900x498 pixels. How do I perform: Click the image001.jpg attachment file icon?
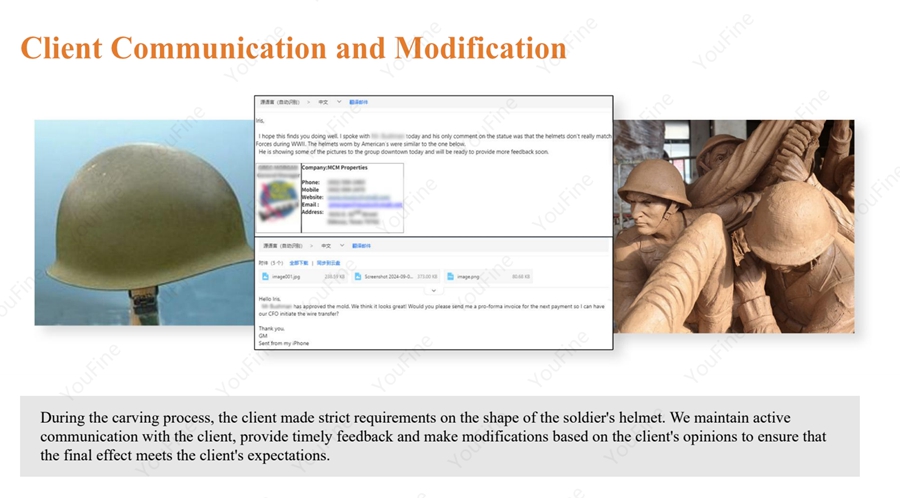point(266,276)
